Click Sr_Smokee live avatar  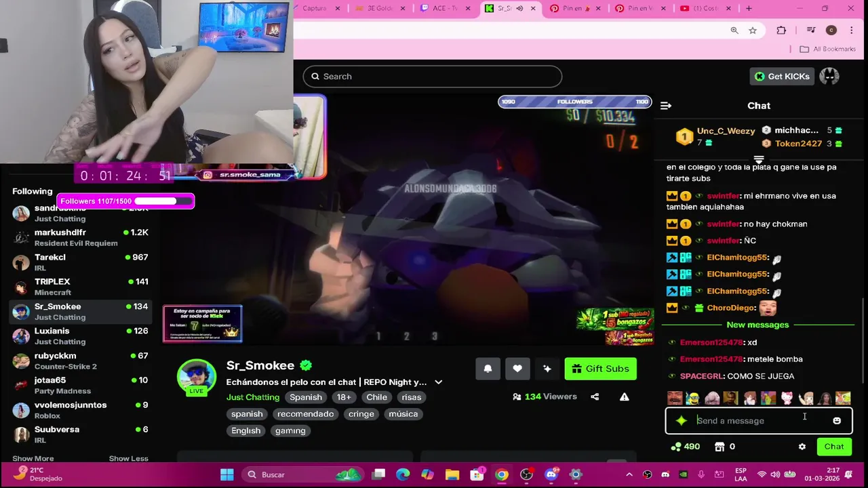(197, 378)
